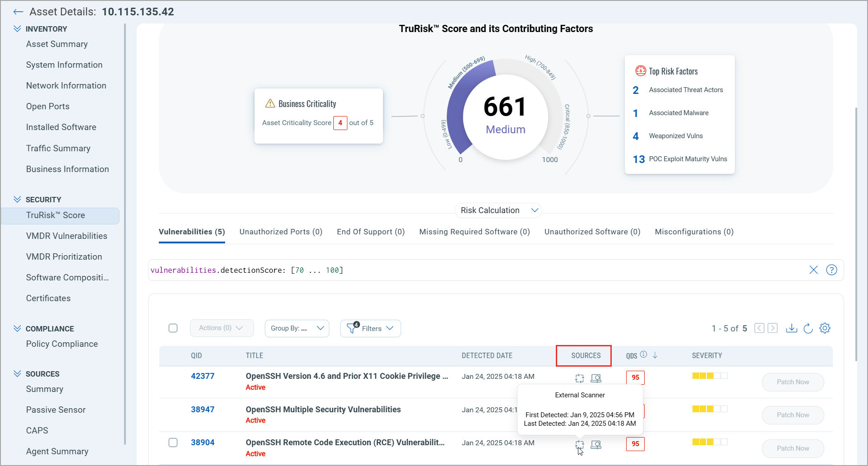
Task: Click QDS info icon in column header
Action: tap(643, 354)
